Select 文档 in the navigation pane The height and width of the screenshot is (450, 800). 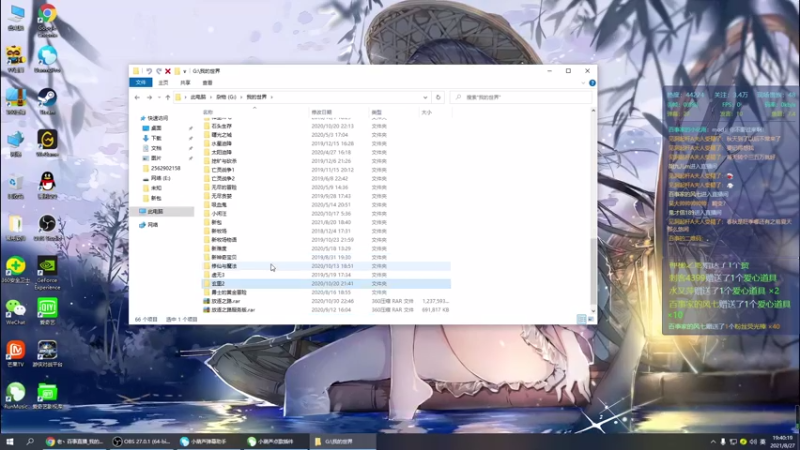[156, 148]
